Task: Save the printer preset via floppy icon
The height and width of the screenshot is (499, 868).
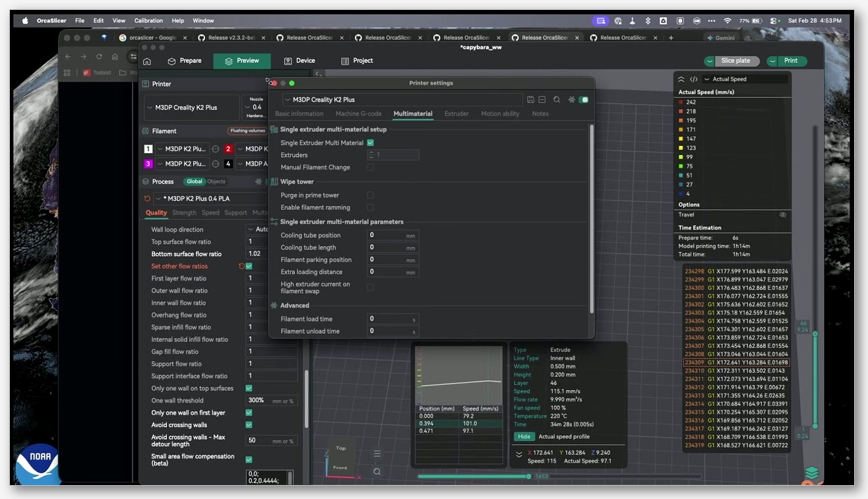Action: coord(530,100)
